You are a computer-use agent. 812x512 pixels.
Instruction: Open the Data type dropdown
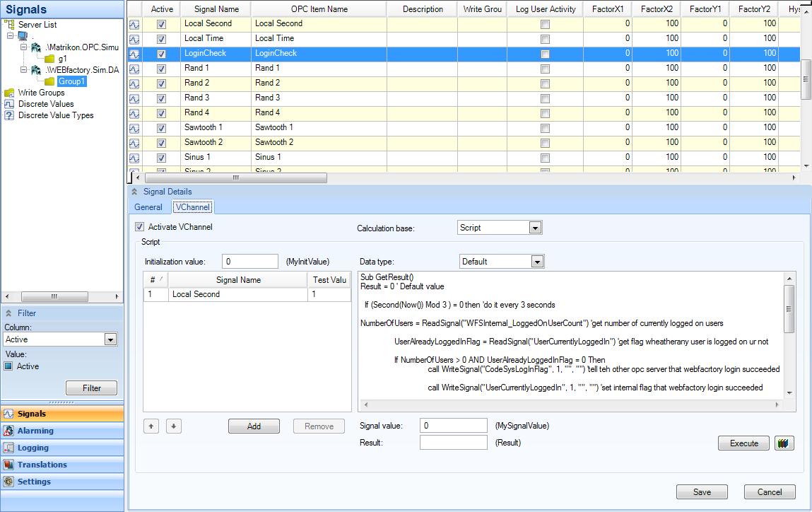click(x=537, y=262)
